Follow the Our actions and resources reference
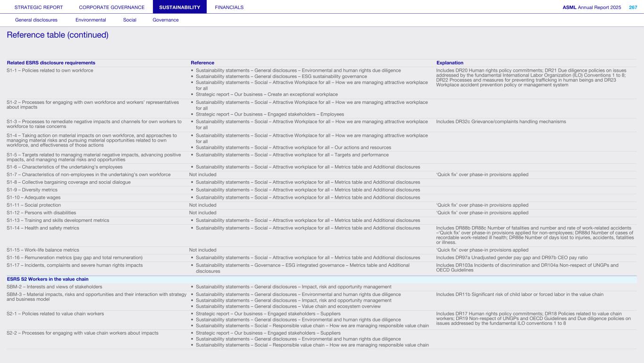Screen dimensions: 644x363 pyautogui.click(x=293, y=147)
